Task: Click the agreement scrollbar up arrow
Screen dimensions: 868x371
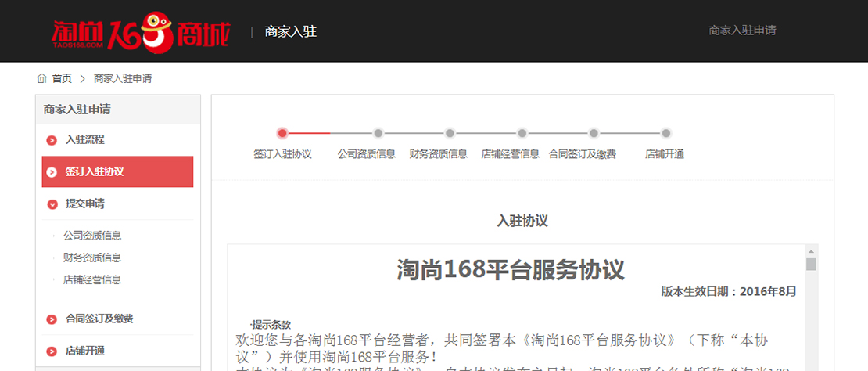Action: (811, 250)
